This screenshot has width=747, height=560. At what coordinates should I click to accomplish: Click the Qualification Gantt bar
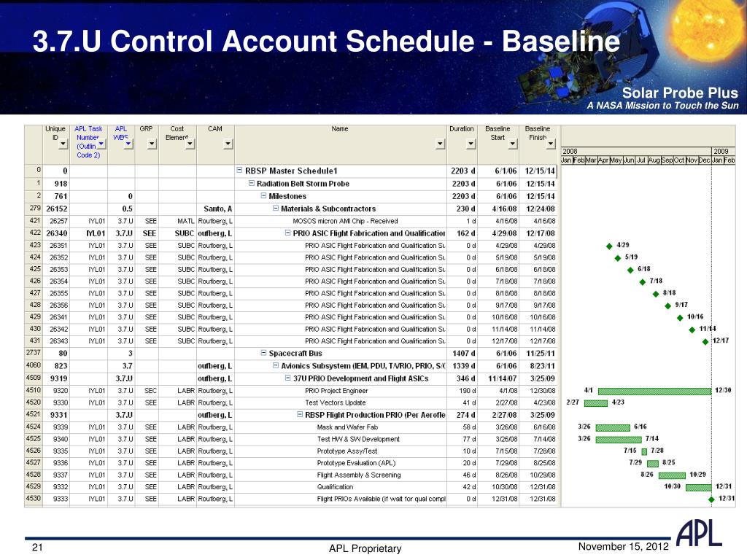698,487
